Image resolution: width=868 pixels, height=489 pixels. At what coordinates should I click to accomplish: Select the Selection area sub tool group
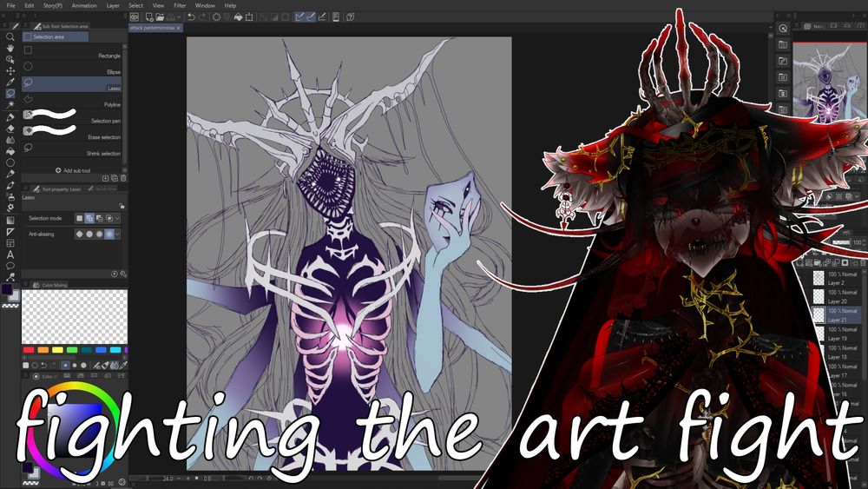[x=55, y=37]
